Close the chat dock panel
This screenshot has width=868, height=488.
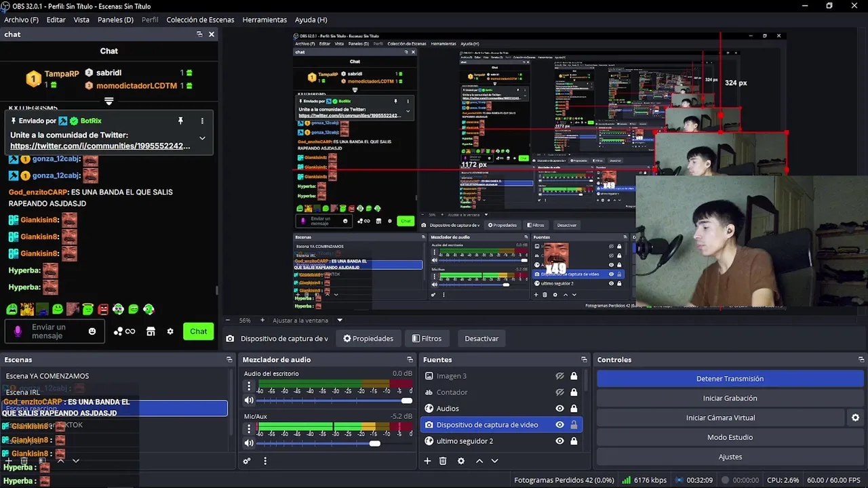pos(212,34)
